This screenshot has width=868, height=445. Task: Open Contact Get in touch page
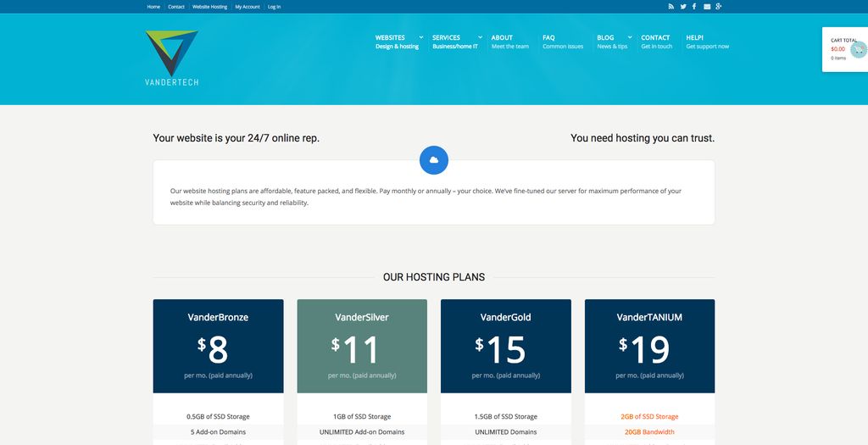(657, 42)
